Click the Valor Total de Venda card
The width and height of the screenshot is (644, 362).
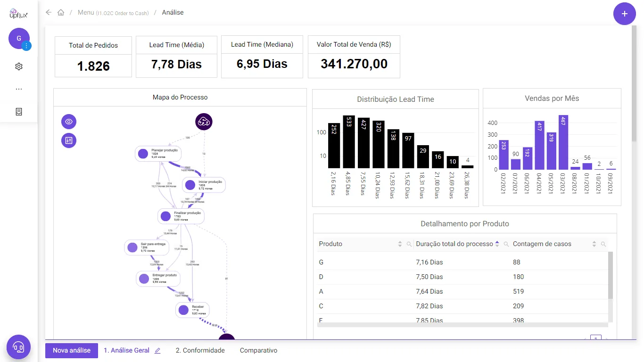tap(354, 57)
